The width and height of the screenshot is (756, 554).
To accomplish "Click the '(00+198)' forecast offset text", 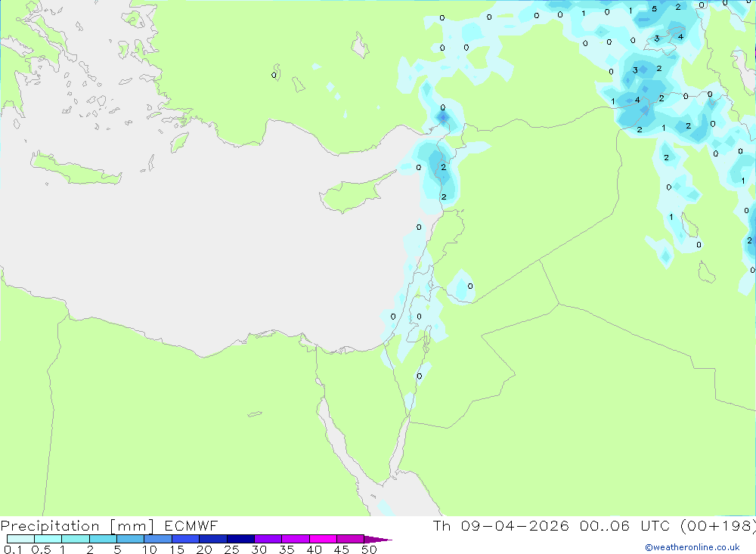I will coord(718,525).
